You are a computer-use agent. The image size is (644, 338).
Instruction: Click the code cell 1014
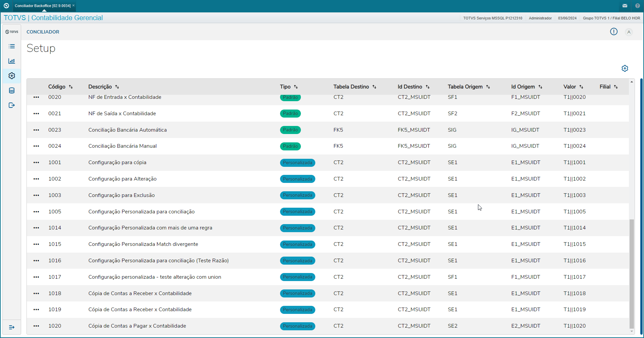[55, 228]
